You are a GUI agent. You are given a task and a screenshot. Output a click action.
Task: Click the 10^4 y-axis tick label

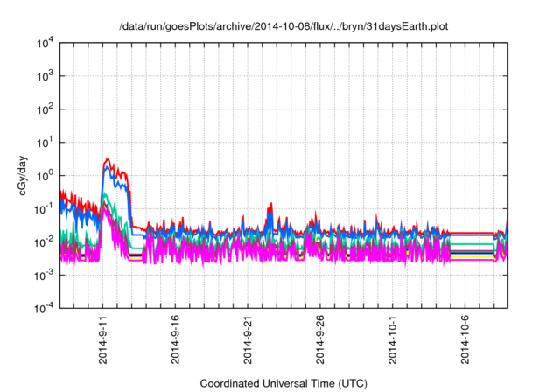click(44, 44)
